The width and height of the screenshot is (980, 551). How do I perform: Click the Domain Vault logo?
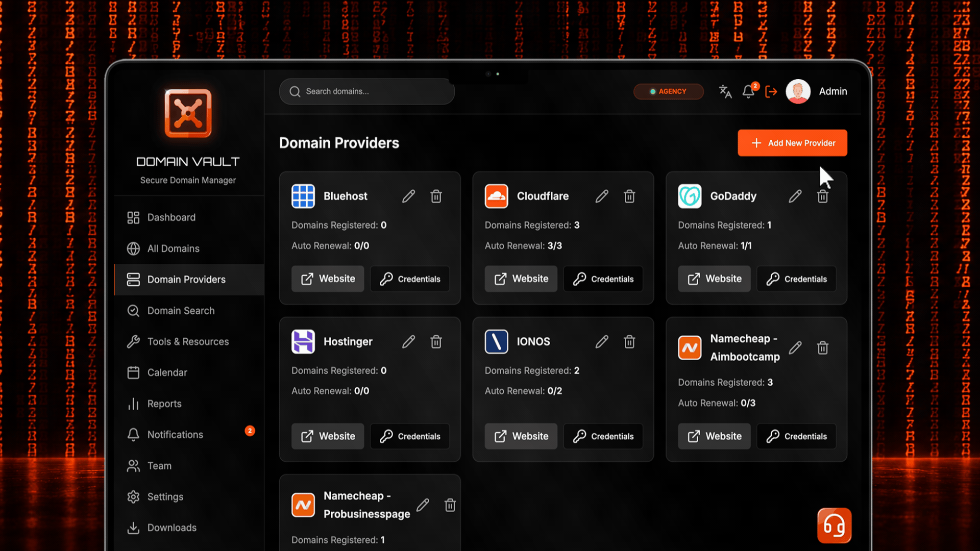188,113
